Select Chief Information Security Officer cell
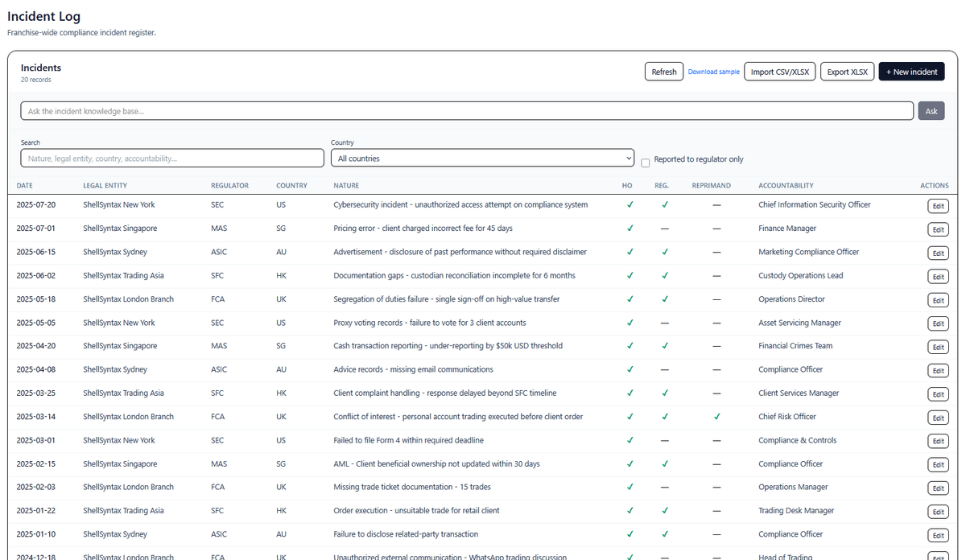This screenshot has height=560, width=966. pos(815,204)
